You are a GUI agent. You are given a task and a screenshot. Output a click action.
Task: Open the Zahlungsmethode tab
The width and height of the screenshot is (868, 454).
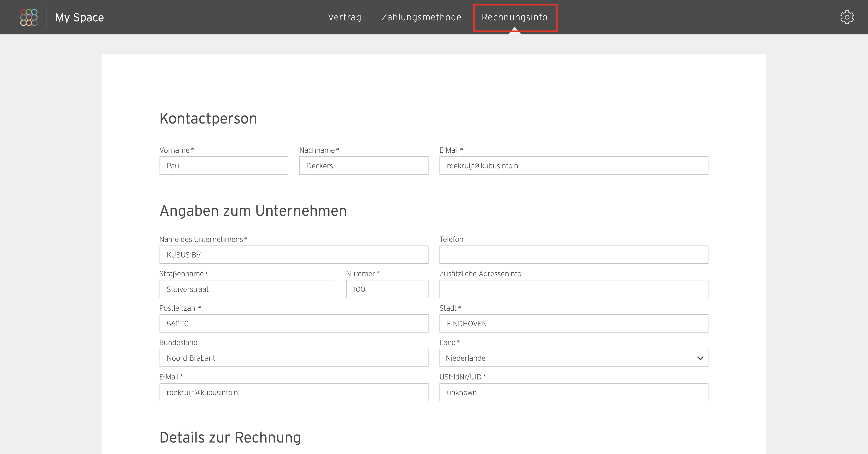421,17
